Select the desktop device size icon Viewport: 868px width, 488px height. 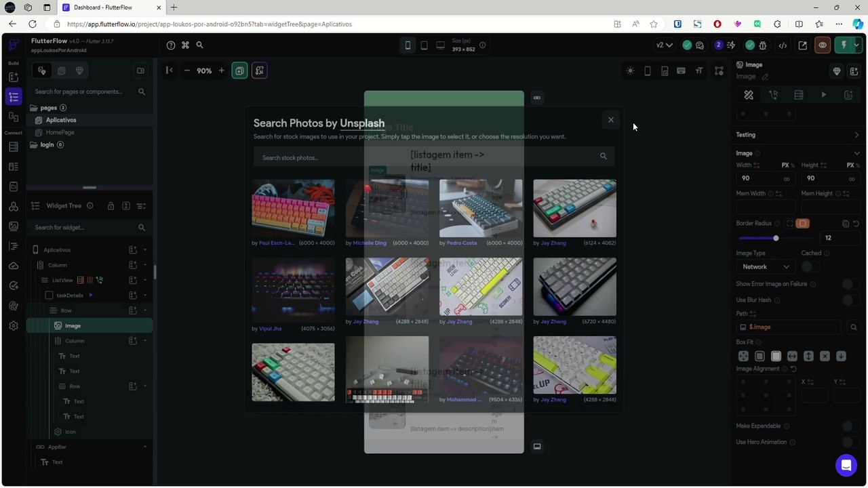tap(440, 45)
